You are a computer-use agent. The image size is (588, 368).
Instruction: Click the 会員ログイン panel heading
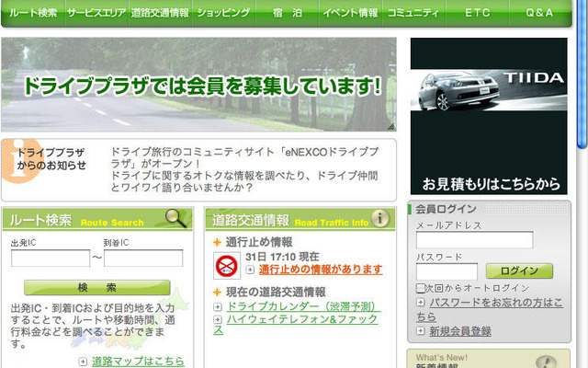(446, 209)
